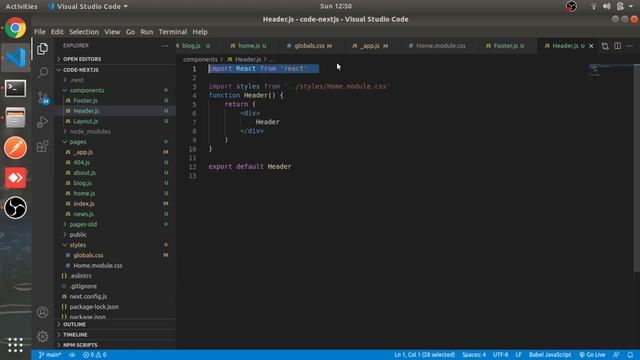Switch to the globals.css tab
Viewport: 640px width, 360px height.
point(310,46)
